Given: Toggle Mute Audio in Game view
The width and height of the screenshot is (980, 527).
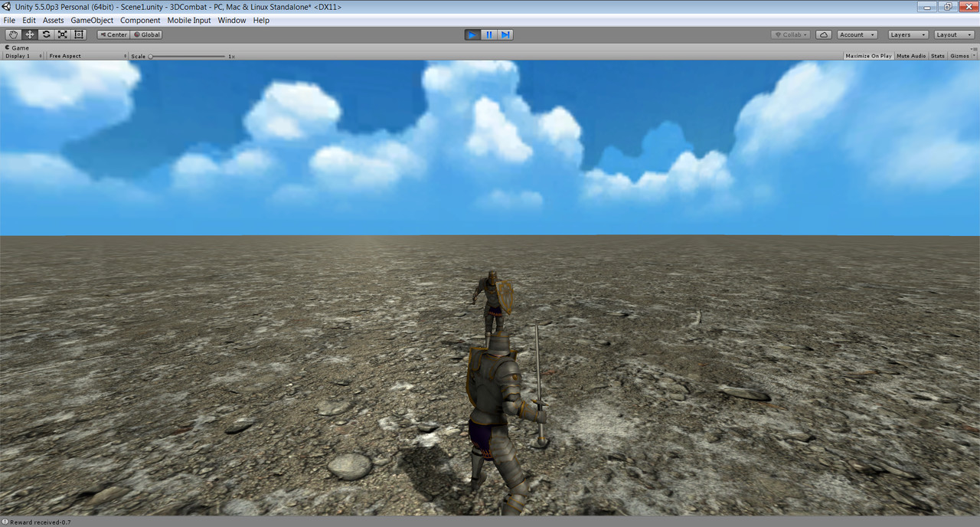Looking at the screenshot, I should coord(911,56).
